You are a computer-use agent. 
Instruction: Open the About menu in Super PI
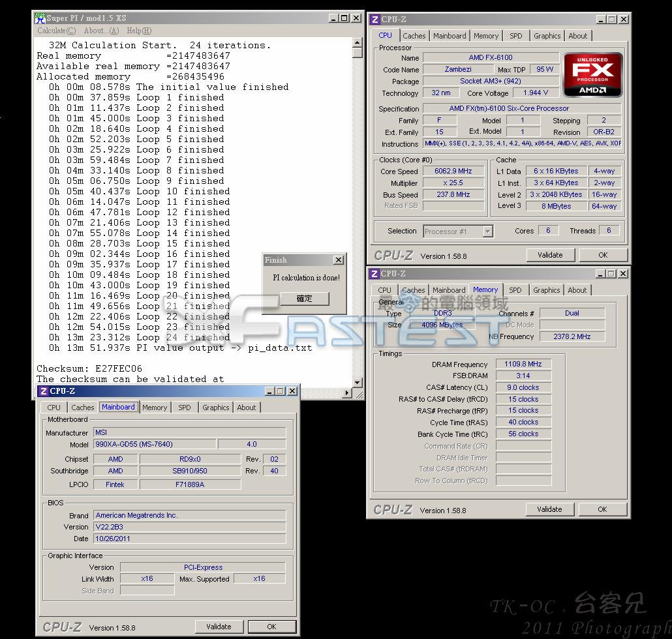(101, 31)
